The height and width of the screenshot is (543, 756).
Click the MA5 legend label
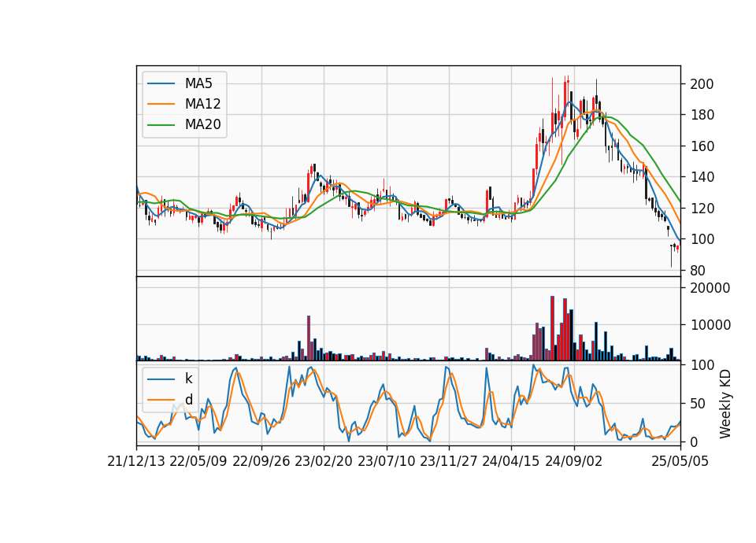tap(198, 83)
